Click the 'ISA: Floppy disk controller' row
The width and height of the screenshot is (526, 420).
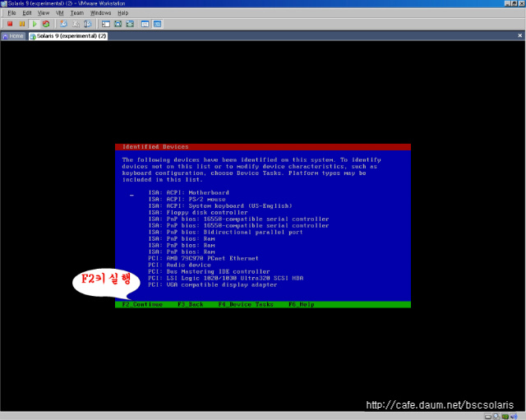coord(198,212)
